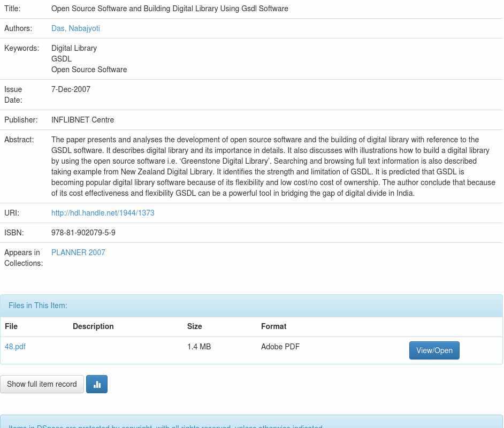Click the Size column header
This screenshot has width=504, height=428.
coord(195,326)
